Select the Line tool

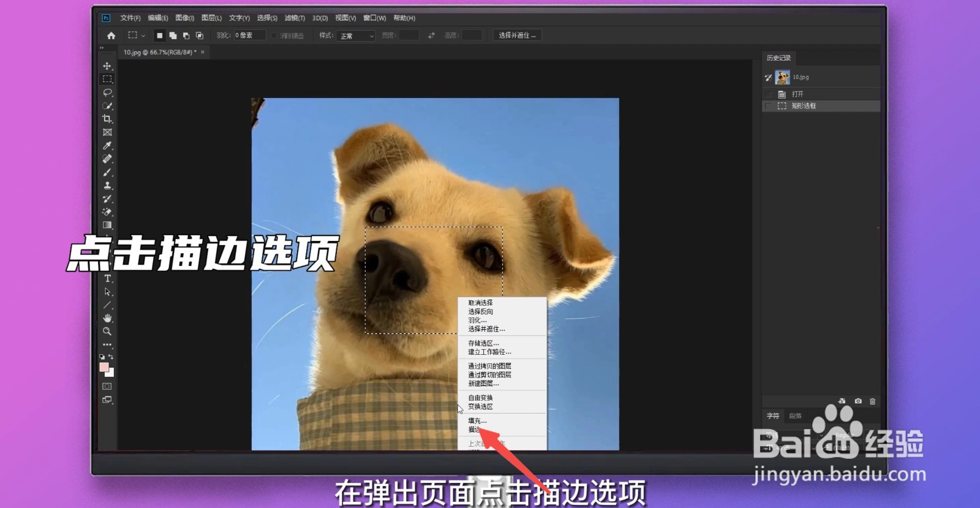pyautogui.click(x=107, y=305)
